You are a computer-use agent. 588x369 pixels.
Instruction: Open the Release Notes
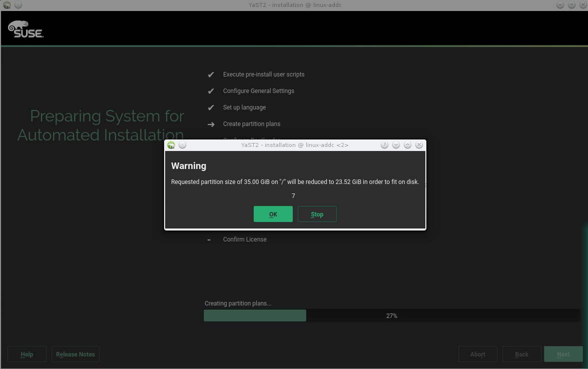click(x=76, y=354)
